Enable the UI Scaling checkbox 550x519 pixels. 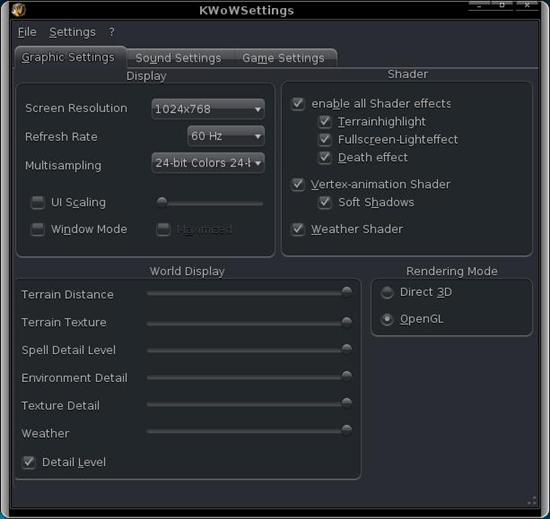[38, 202]
